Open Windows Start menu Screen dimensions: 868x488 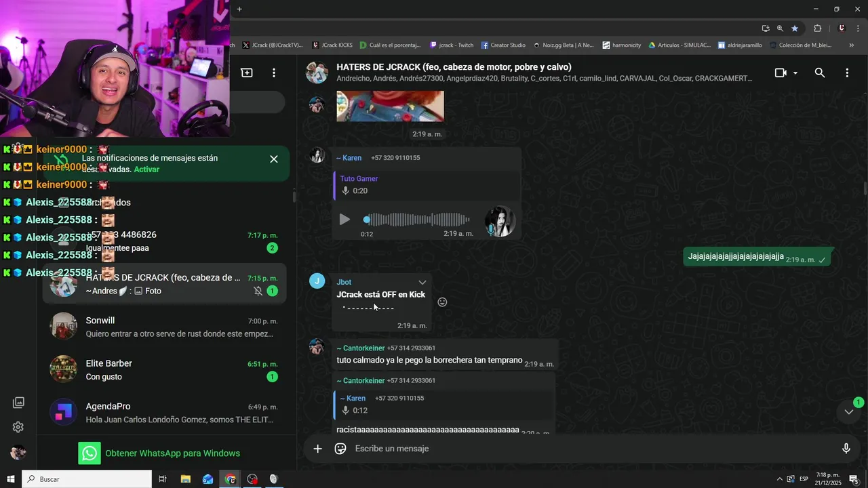click(x=10, y=479)
